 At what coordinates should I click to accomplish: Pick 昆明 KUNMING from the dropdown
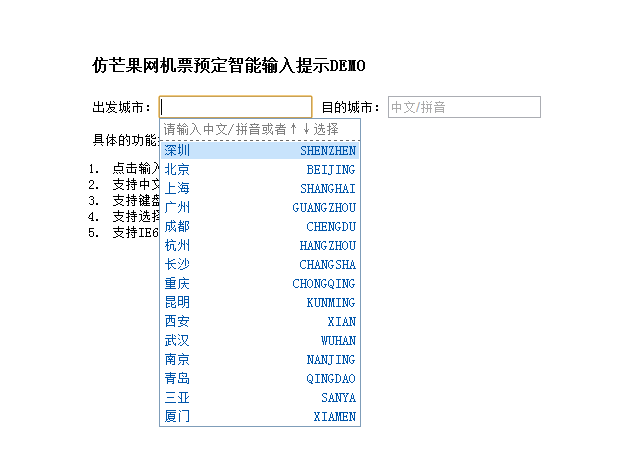tap(260, 303)
